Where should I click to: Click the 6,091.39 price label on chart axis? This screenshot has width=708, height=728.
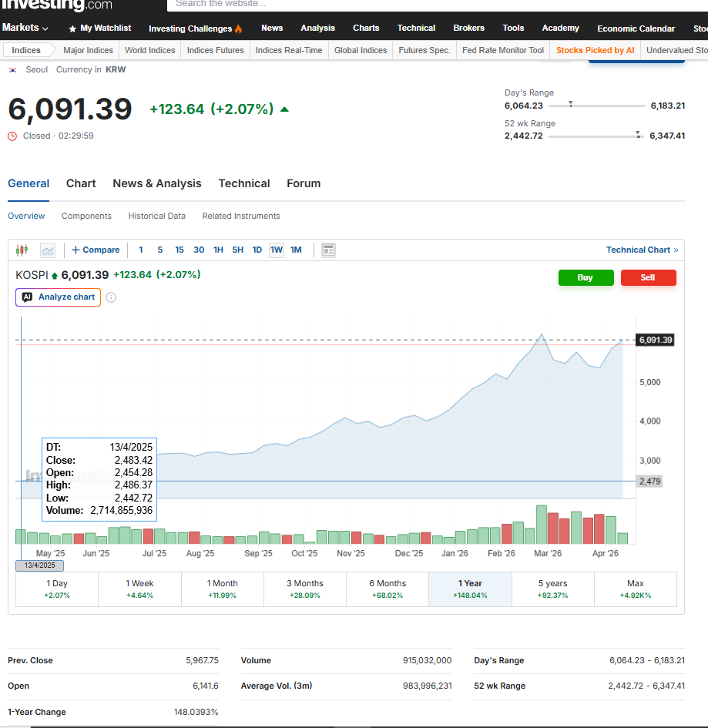pos(655,340)
